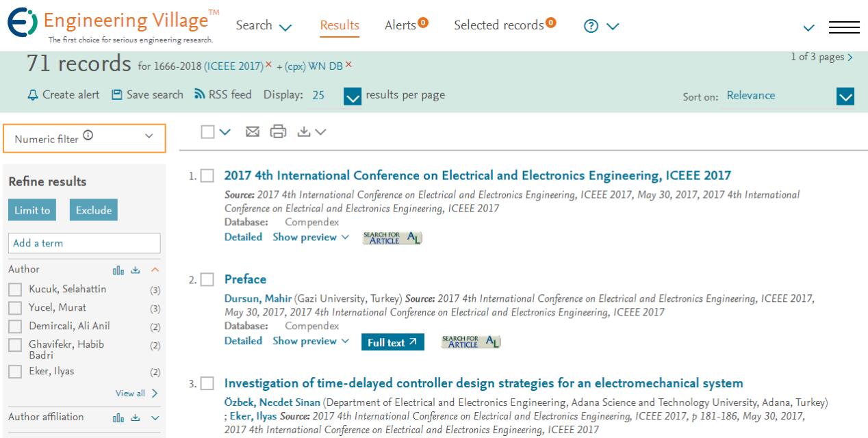
Task: Open the hamburger menu icon
Action: click(x=844, y=27)
